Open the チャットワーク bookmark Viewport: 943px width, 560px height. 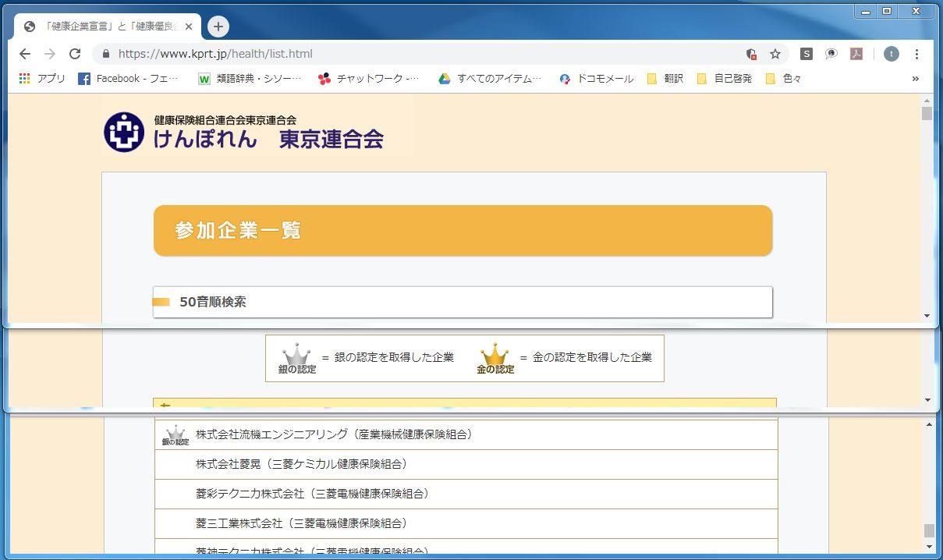[x=368, y=79]
